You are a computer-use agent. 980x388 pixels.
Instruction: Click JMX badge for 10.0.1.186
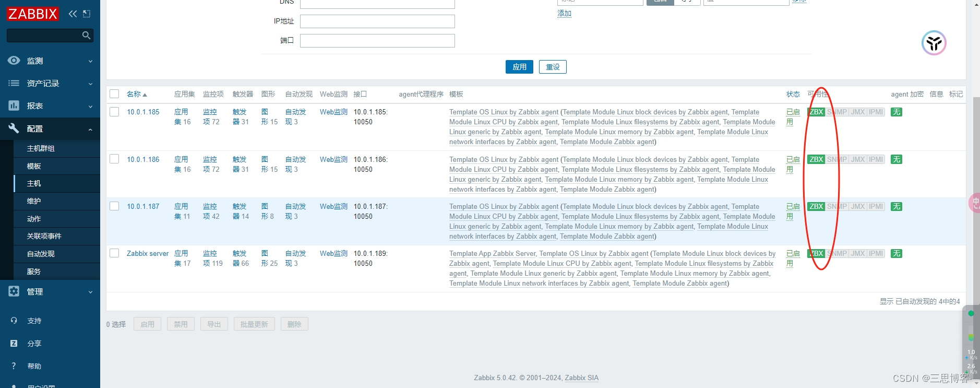858,159
